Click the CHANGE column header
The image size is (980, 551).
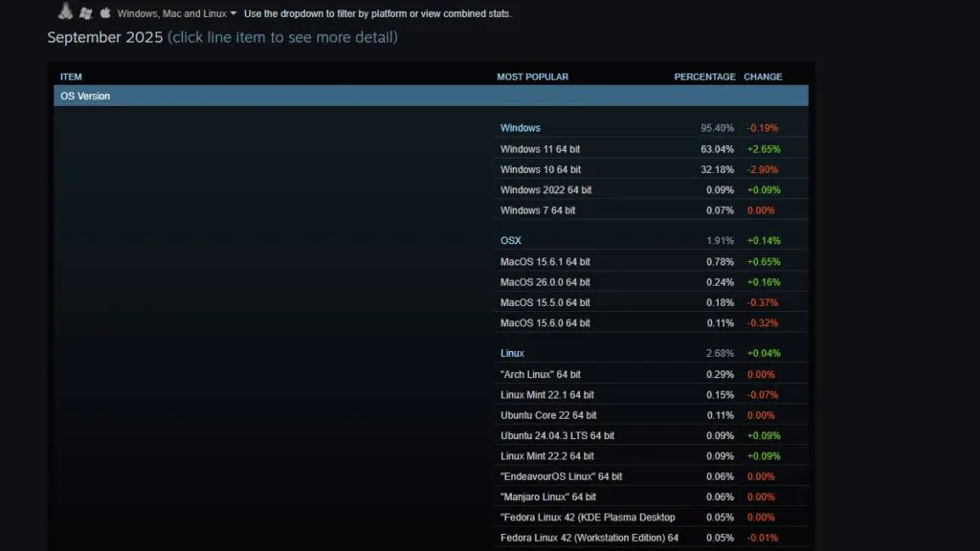point(763,77)
